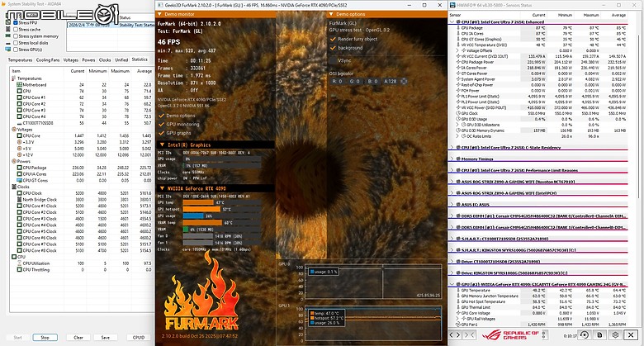
Task: Enable Stress local disks checkbox
Action: 16,43
